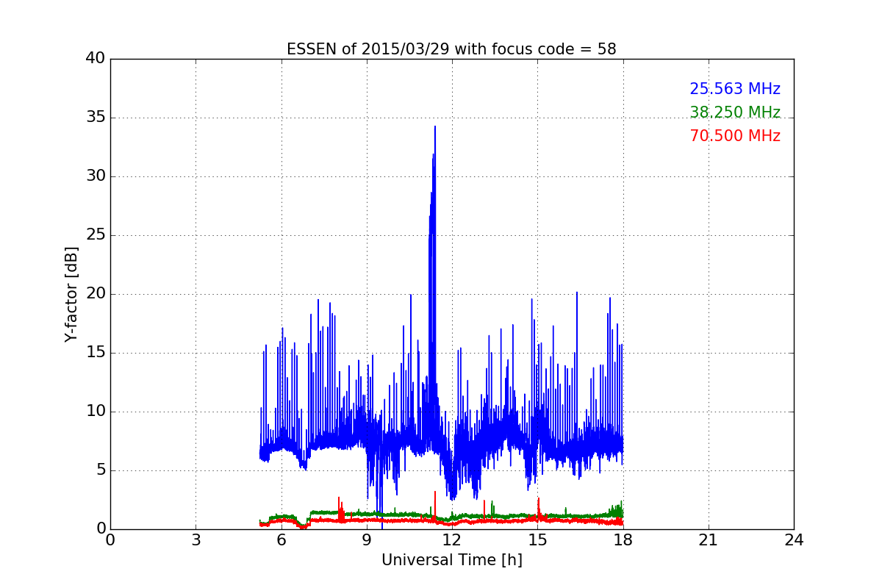
Task: Click the Universal Time [h] axis label
Action: [x=451, y=560]
